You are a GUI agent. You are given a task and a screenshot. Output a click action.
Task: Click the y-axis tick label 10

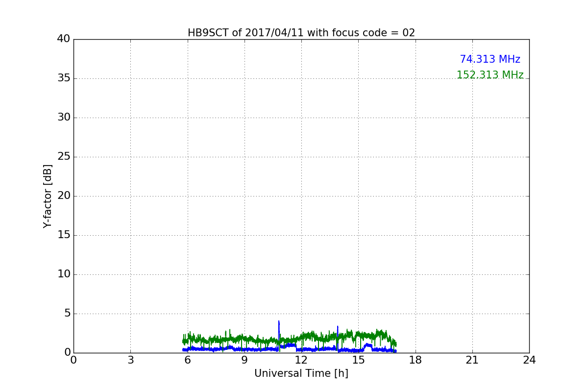click(64, 274)
